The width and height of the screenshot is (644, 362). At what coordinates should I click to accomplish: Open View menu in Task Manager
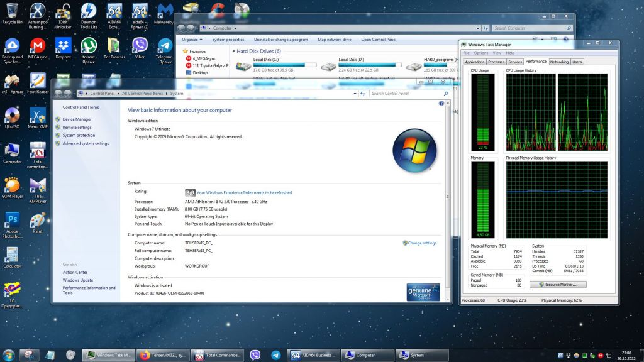[x=497, y=53]
